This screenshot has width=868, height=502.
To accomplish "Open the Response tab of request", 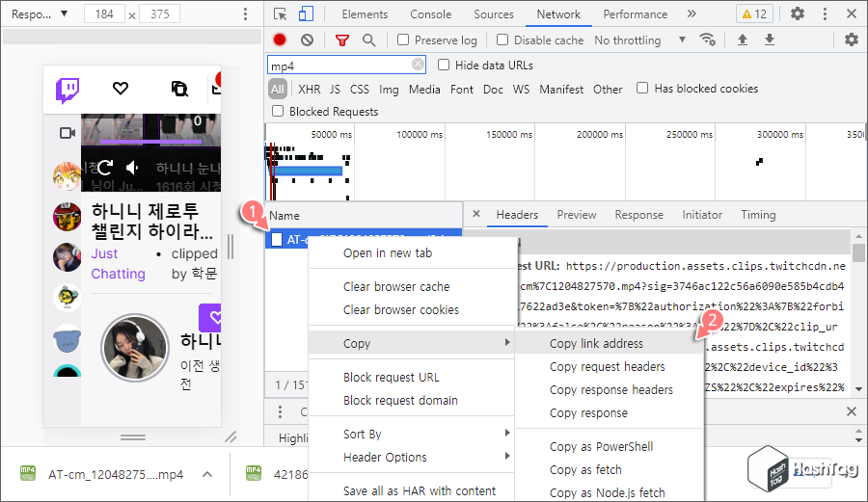I will coord(638,215).
